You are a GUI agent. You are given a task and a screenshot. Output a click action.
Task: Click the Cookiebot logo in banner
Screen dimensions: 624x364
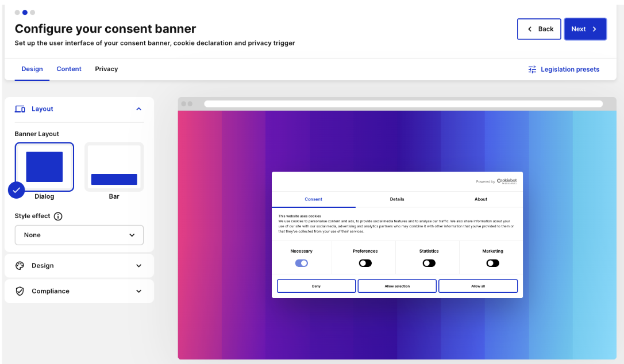click(506, 181)
